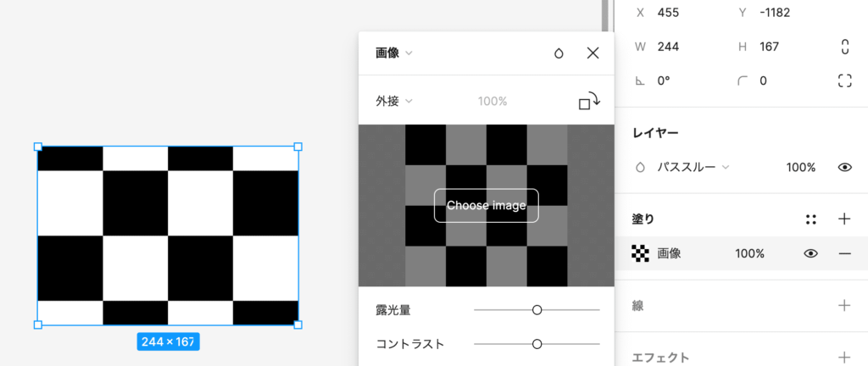Click the W width input field
Screen dimensions: 868x366
(685, 47)
